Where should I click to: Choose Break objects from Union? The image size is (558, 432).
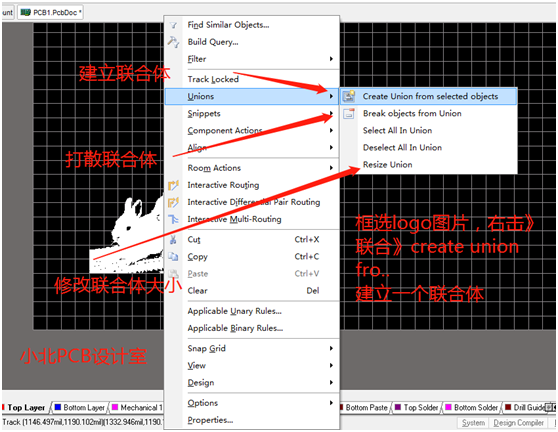coord(428,113)
